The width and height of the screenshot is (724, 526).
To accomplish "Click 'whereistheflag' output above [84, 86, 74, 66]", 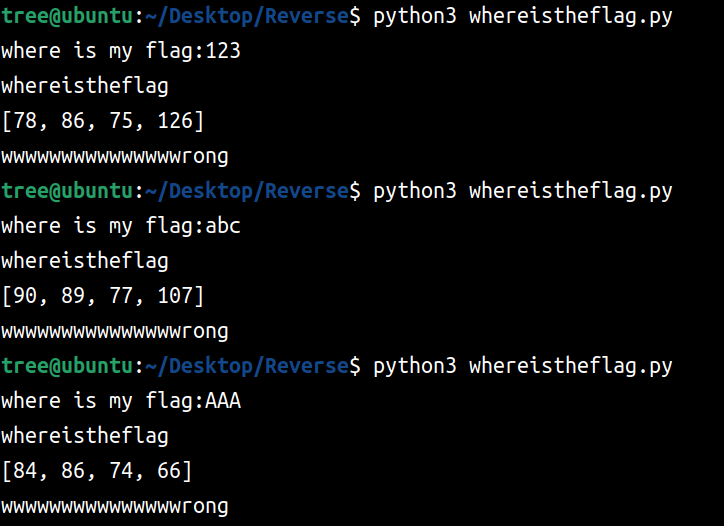I will click(85, 436).
